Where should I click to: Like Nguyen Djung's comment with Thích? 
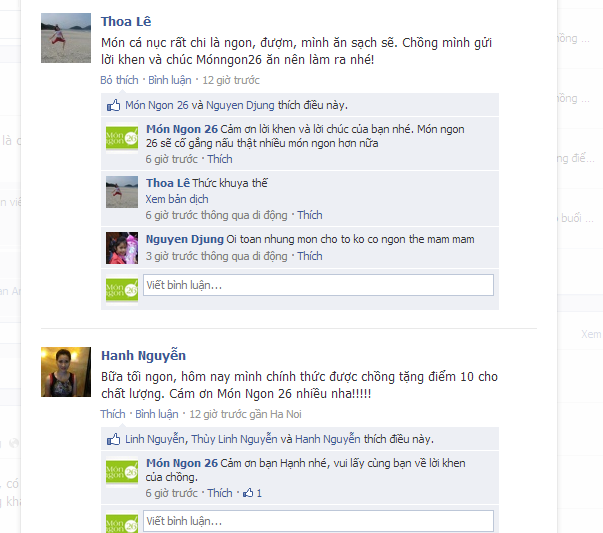point(310,256)
